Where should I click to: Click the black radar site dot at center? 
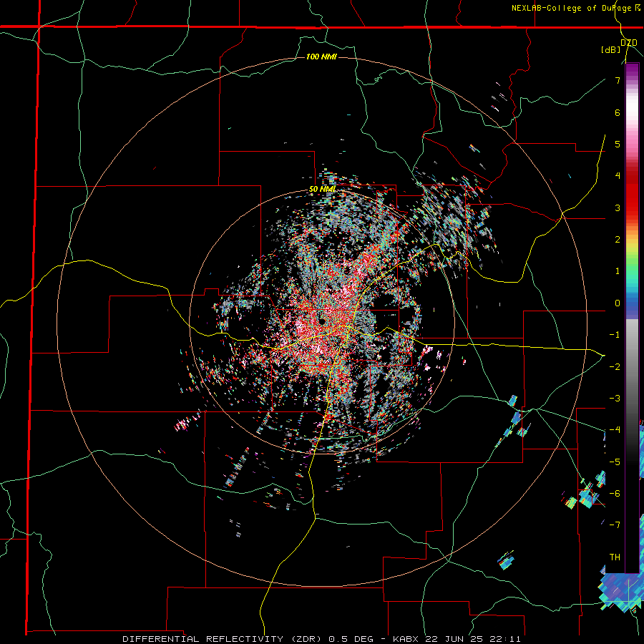click(x=321, y=321)
